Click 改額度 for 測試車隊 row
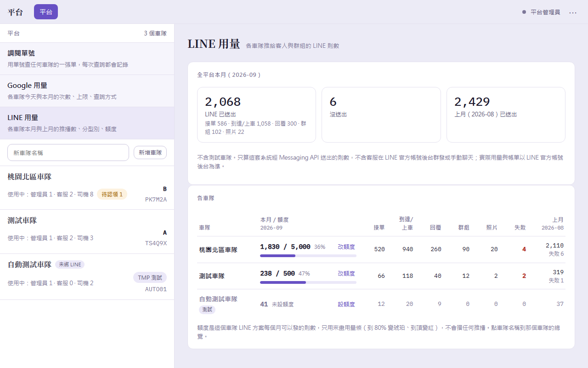588x368 pixels. [346, 274]
